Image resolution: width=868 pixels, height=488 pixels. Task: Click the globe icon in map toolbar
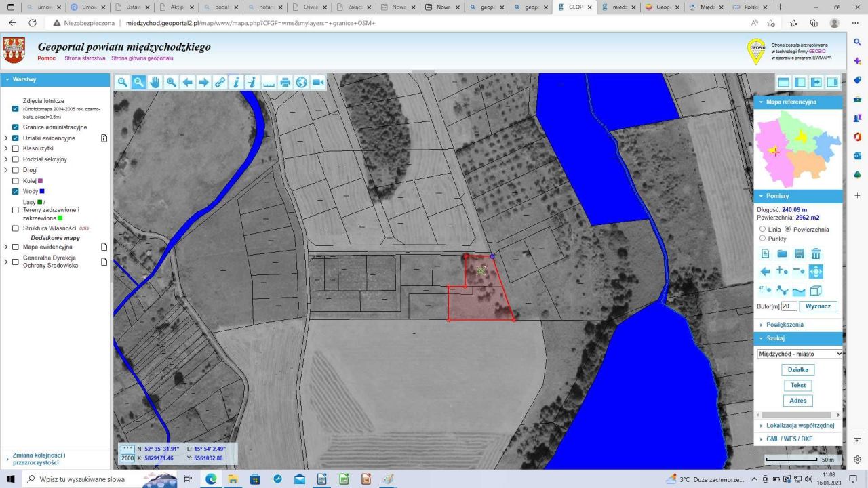tap(302, 82)
